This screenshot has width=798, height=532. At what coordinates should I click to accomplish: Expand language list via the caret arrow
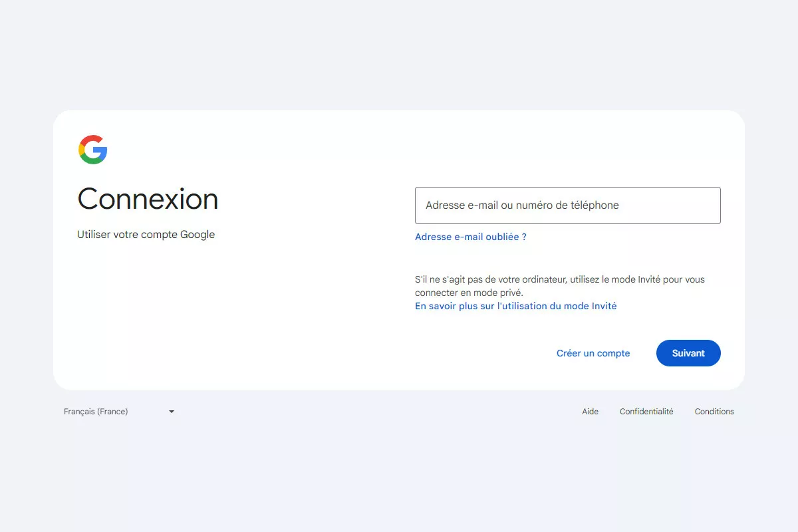coord(172,412)
